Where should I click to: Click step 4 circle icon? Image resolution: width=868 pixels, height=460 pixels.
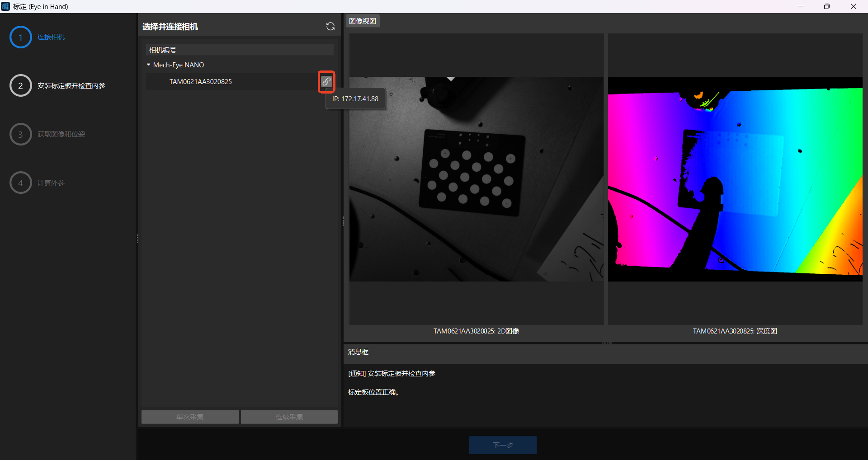[x=20, y=183]
